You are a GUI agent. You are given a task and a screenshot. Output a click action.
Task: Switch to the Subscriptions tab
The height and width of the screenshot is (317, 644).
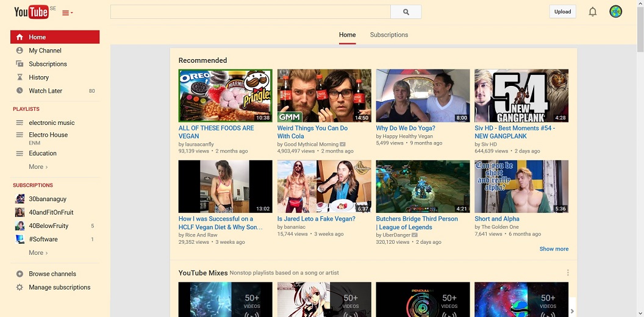point(389,35)
